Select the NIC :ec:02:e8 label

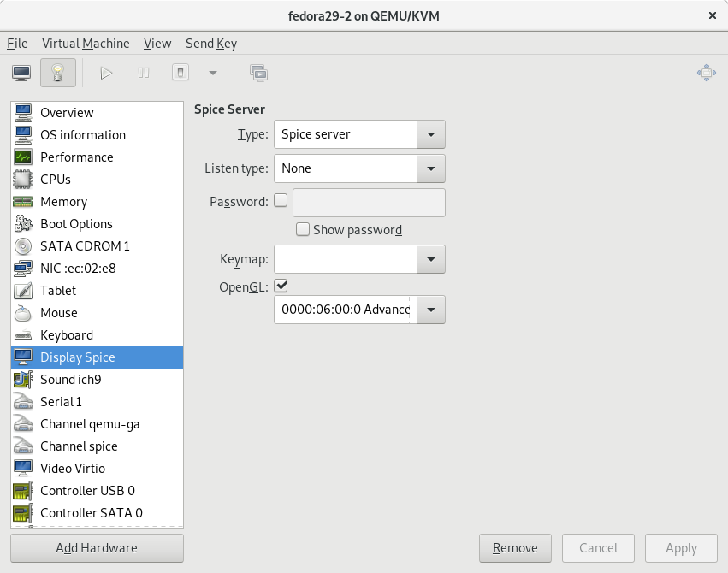click(78, 269)
